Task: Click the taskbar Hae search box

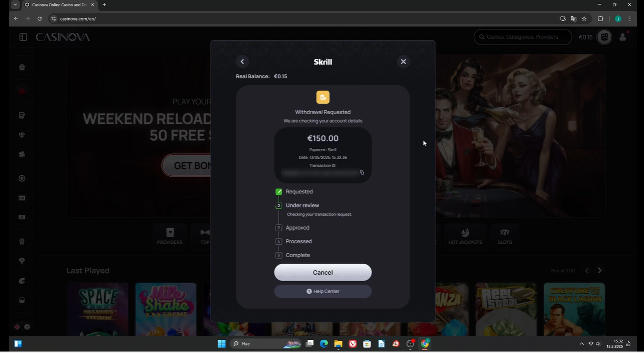Action: pyautogui.click(x=265, y=344)
